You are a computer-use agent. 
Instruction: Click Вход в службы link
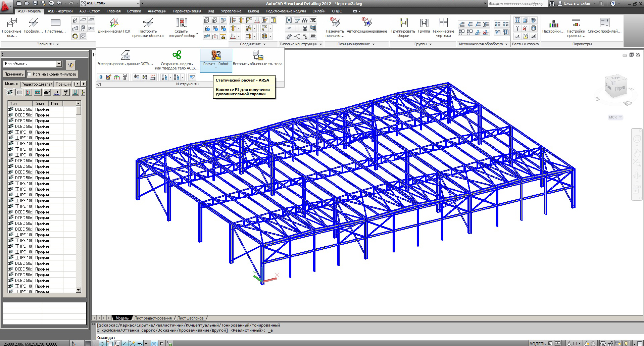pos(577,3)
